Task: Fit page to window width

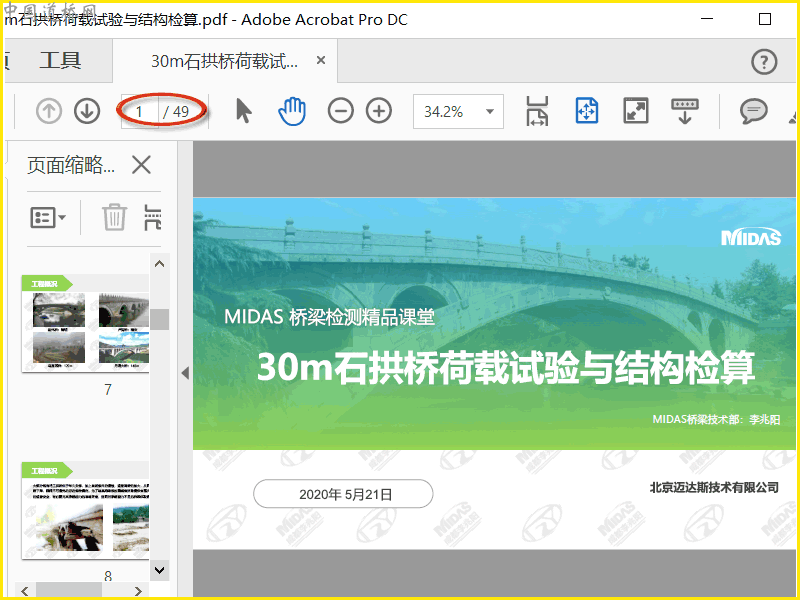Action: pos(537,111)
